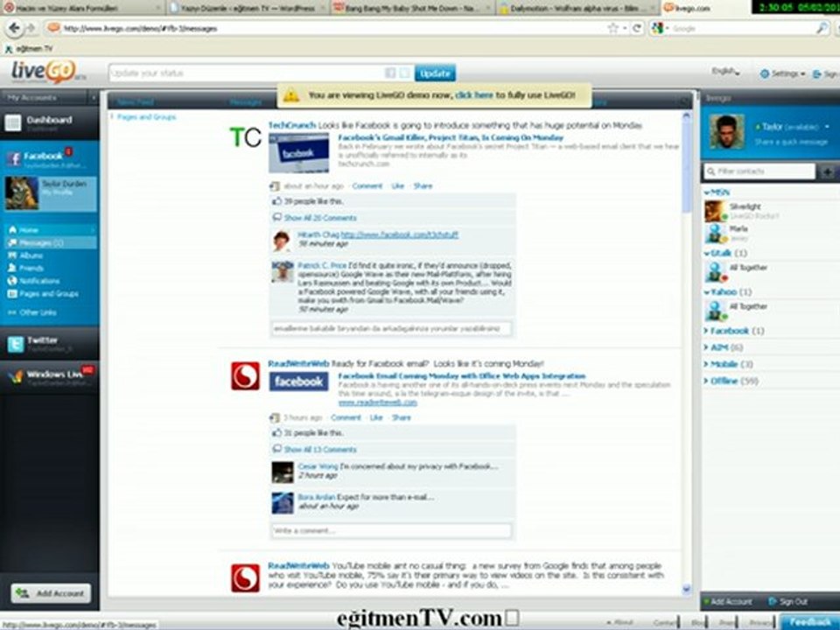Image resolution: width=840 pixels, height=630 pixels.
Task: Click add contact plus button
Action: pyautogui.click(x=827, y=172)
